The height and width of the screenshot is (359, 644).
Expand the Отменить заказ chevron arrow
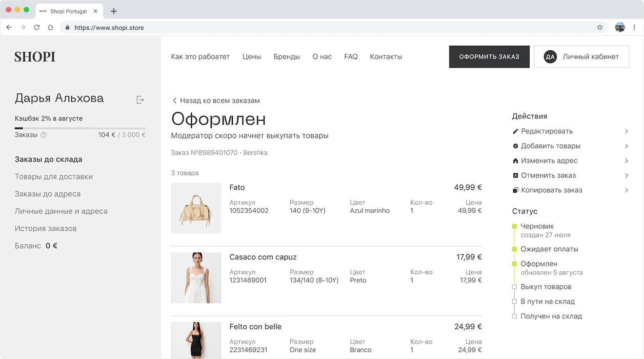(x=626, y=175)
